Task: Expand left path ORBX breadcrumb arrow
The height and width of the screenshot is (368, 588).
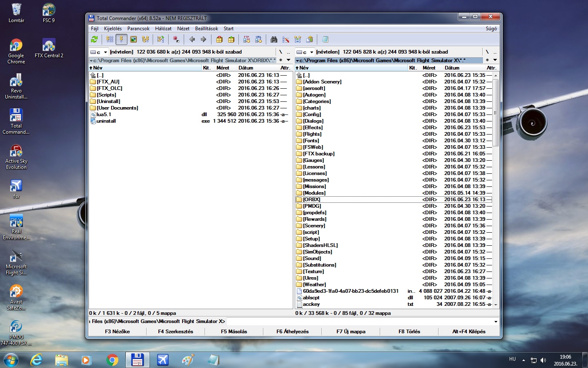Action: click(91, 61)
